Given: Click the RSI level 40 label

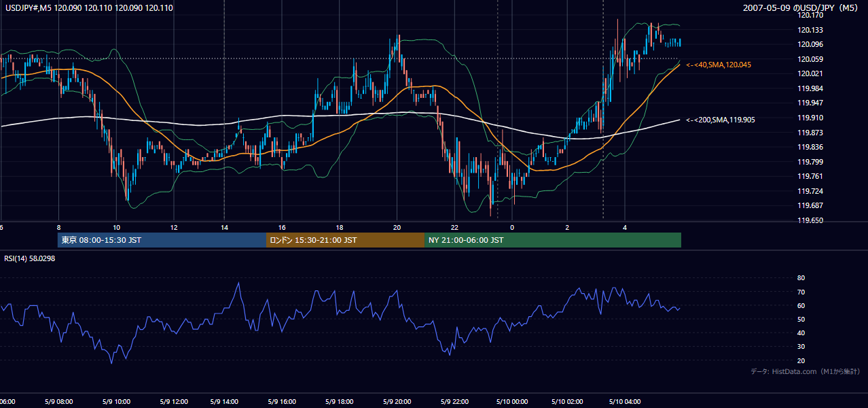Looking at the screenshot, I should [x=801, y=333].
